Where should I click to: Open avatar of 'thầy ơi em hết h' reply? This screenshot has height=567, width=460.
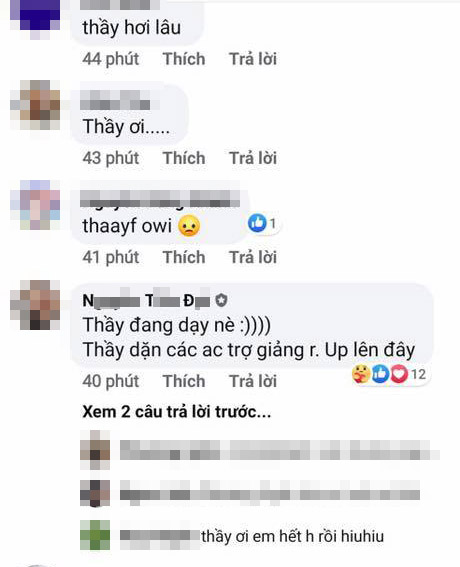[x=95, y=535]
